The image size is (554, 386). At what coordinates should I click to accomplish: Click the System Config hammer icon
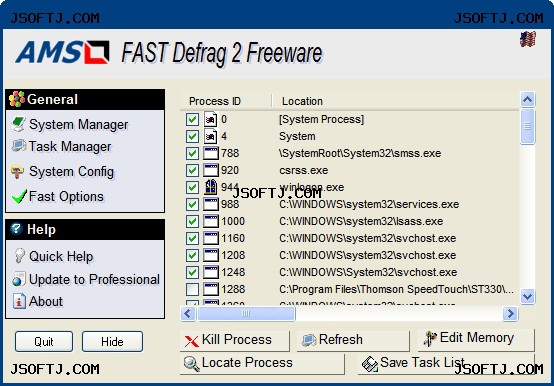coord(17,172)
